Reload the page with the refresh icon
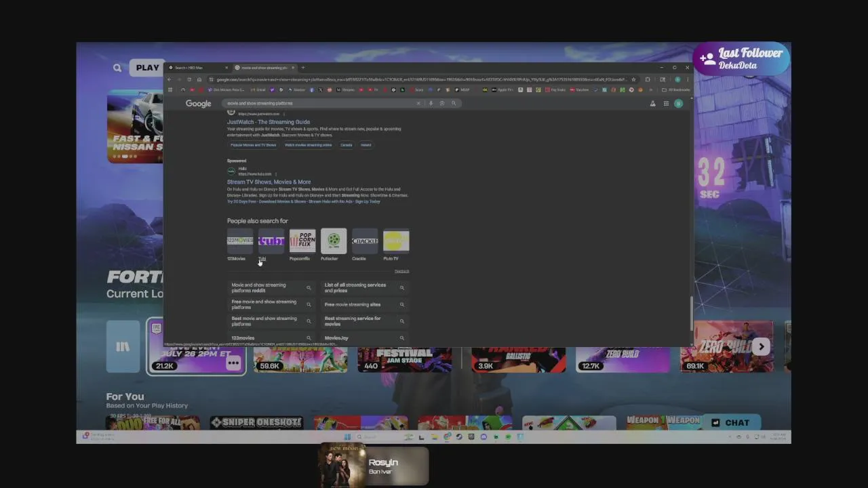 189,79
